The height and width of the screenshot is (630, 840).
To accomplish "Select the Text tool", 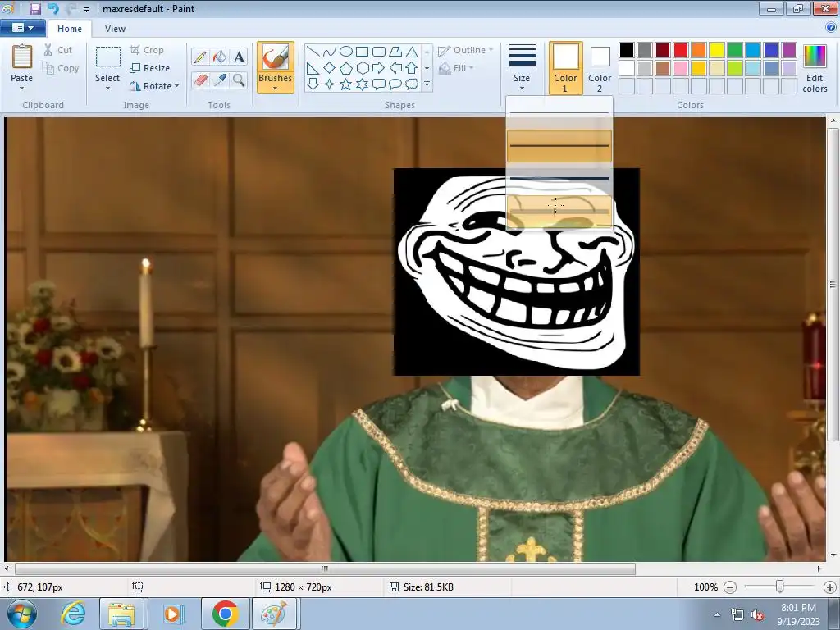I will tap(239, 57).
